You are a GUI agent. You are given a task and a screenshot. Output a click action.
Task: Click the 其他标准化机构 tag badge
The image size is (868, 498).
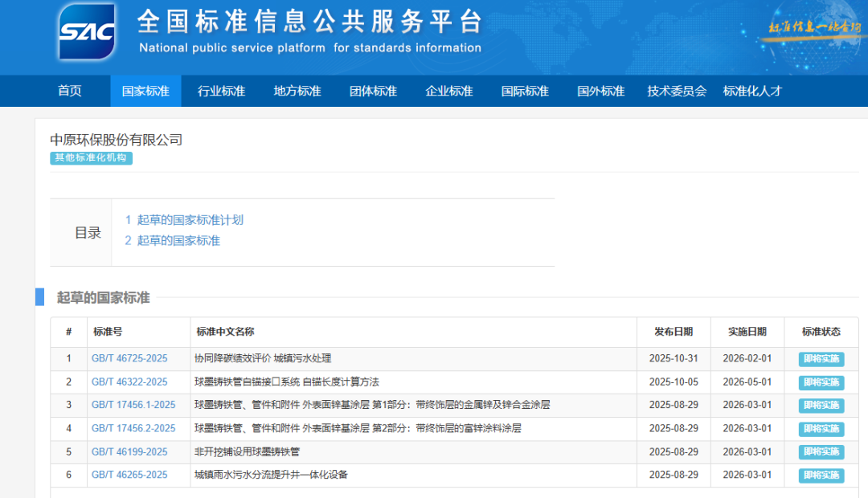coord(92,157)
